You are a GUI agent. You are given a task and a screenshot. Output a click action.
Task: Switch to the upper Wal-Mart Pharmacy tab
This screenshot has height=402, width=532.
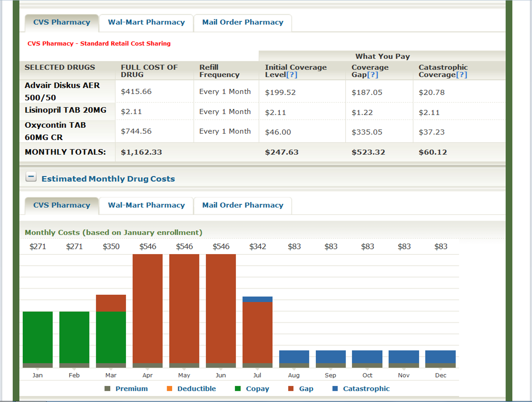[147, 22]
